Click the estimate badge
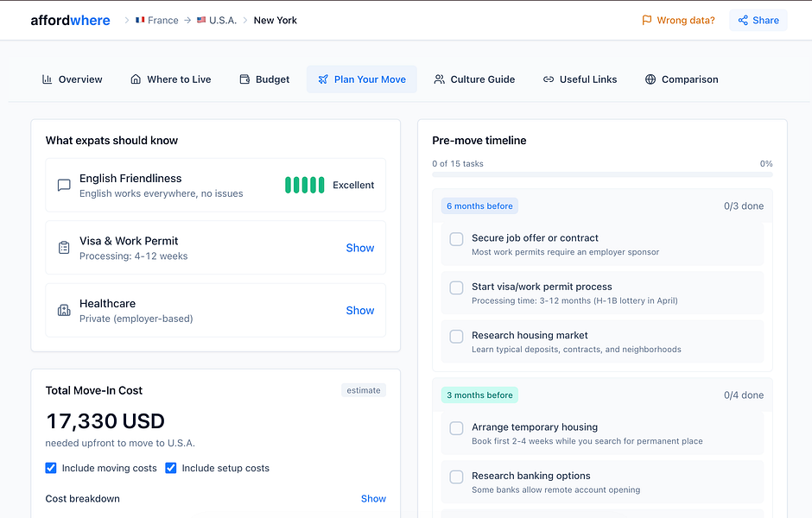The image size is (812, 518). [364, 390]
